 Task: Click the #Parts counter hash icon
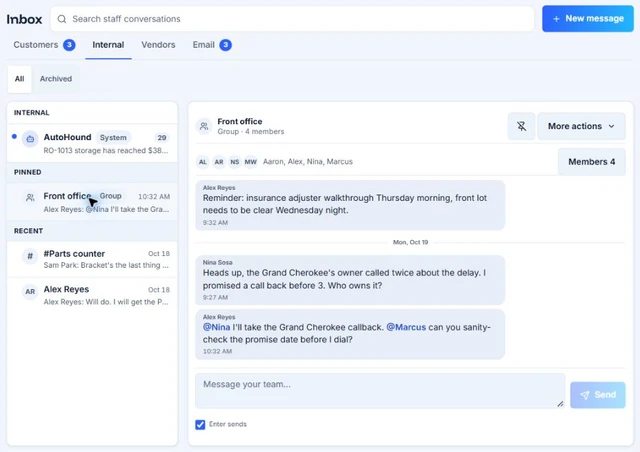[30, 256]
